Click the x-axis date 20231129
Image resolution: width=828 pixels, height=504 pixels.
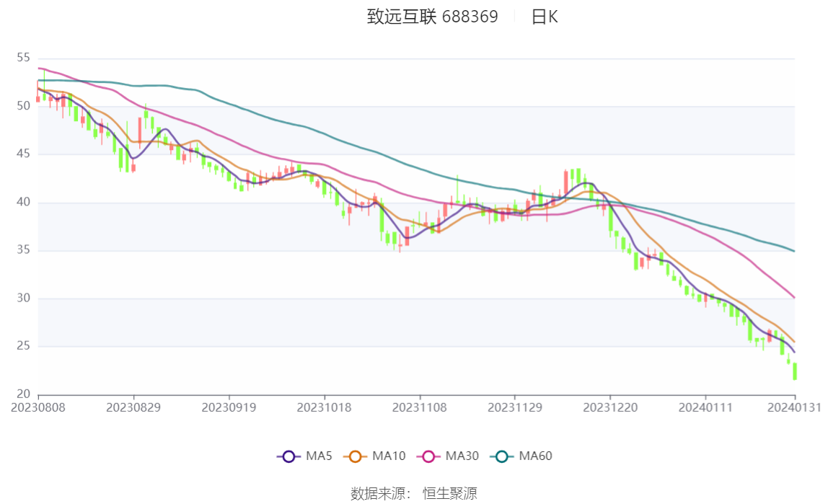[x=515, y=408]
